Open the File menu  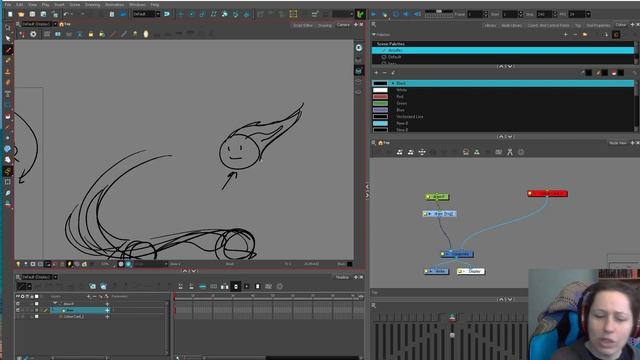8,4
